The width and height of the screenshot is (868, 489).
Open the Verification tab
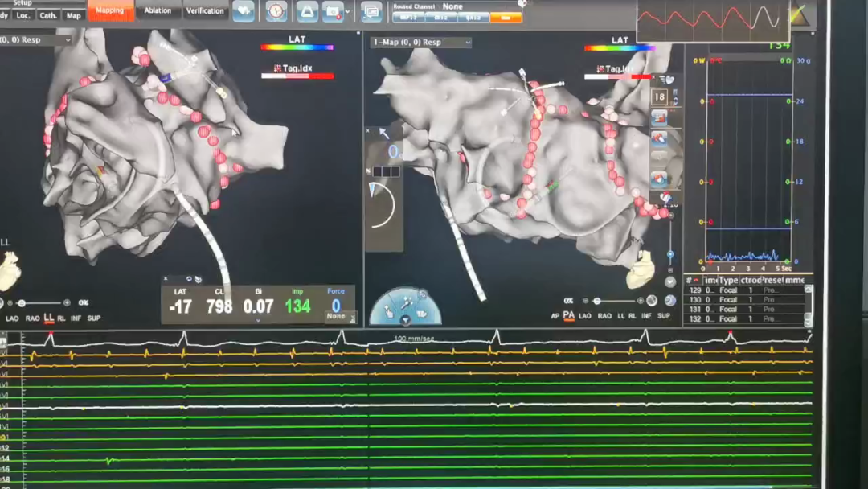click(x=205, y=11)
